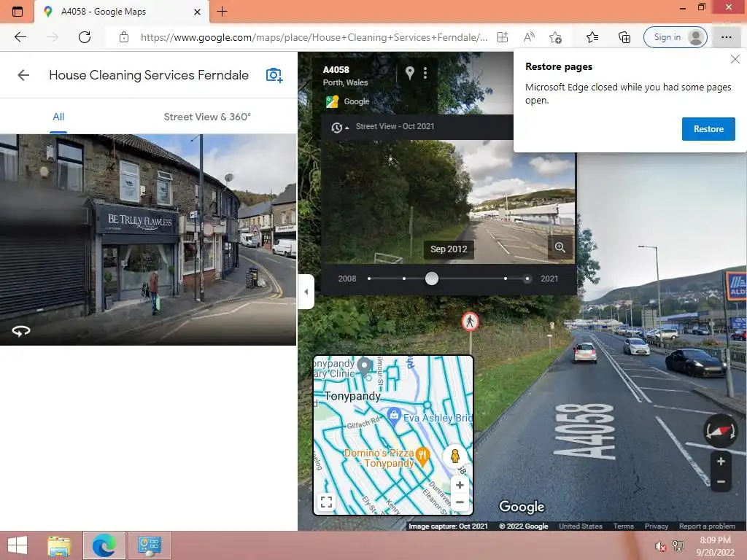Open the Edge app available icon in address bar
This screenshot has height=560, width=747.
(502, 37)
